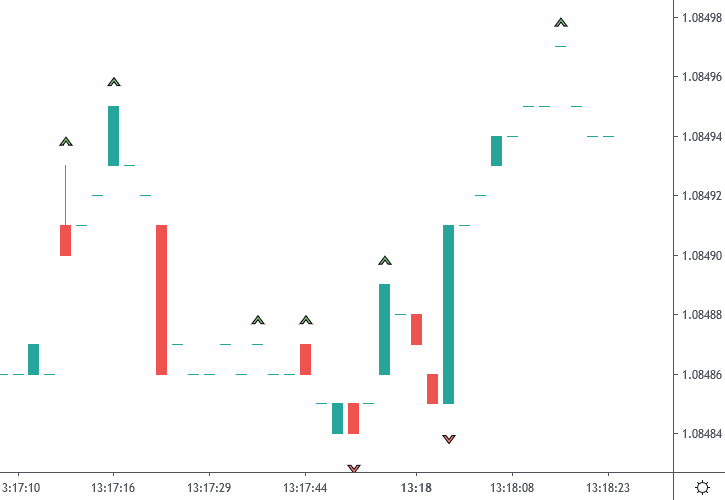Click up-arrow above green candle before 13:18

[x=385, y=260]
